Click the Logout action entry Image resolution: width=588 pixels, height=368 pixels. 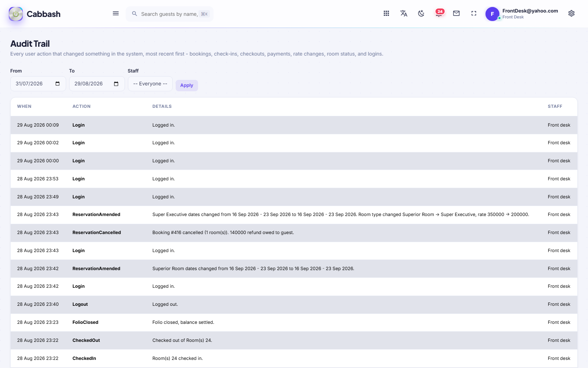point(80,304)
